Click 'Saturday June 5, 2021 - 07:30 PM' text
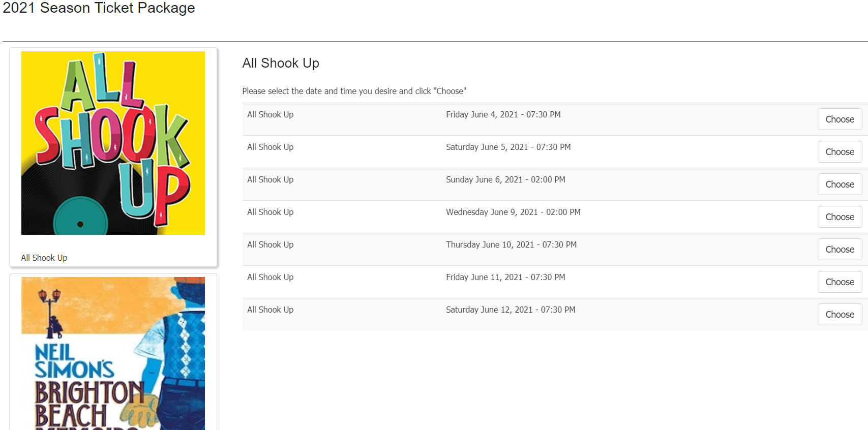 [508, 147]
